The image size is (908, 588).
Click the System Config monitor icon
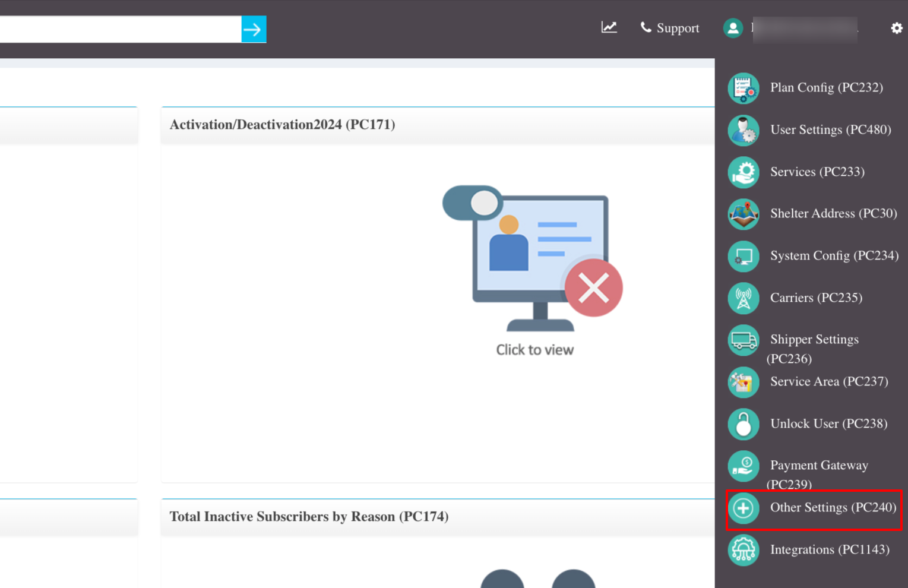tap(744, 256)
